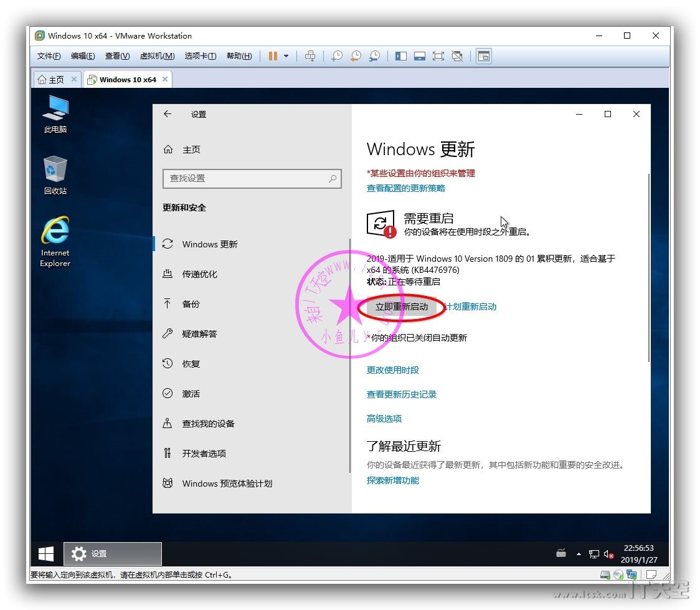Maximize the Settings window
Viewport: 700px width, 610px height.
608,114
